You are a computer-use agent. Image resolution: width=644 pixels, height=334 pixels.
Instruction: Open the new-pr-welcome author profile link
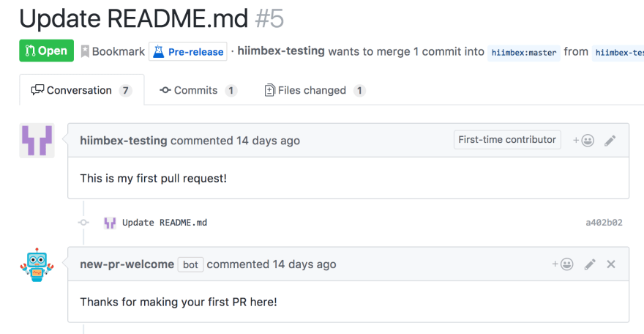pyautogui.click(x=127, y=264)
